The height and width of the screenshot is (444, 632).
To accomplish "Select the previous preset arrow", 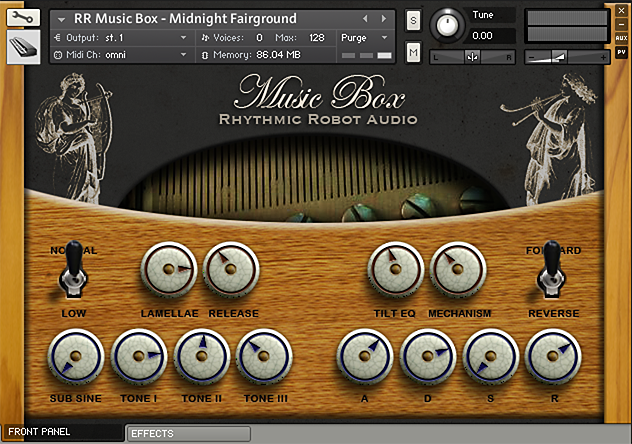I will [365, 19].
